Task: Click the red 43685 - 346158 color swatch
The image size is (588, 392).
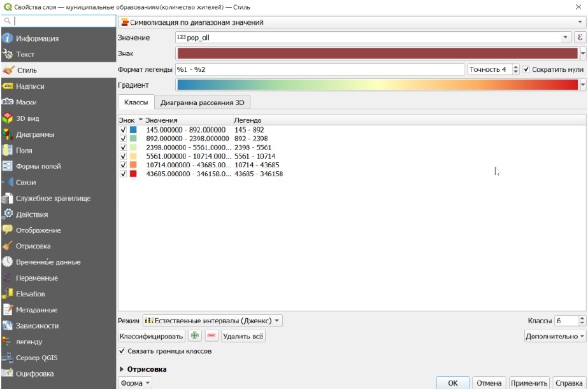Action: 133,174
